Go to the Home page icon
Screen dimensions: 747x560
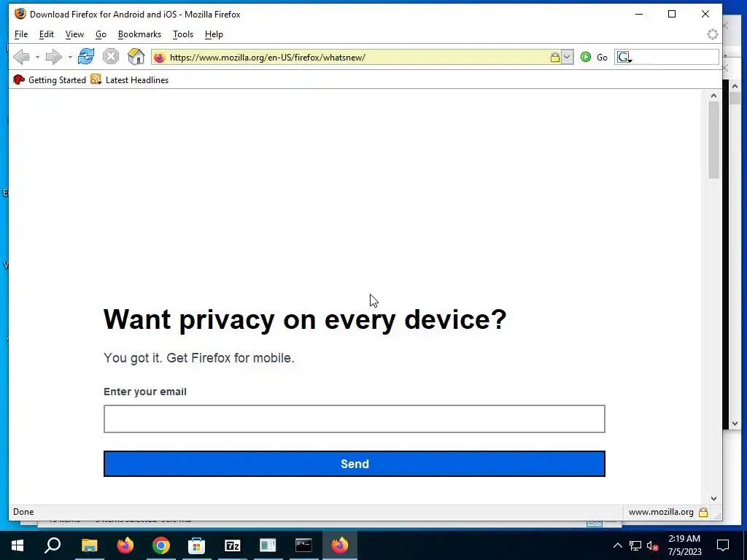pyautogui.click(x=136, y=57)
